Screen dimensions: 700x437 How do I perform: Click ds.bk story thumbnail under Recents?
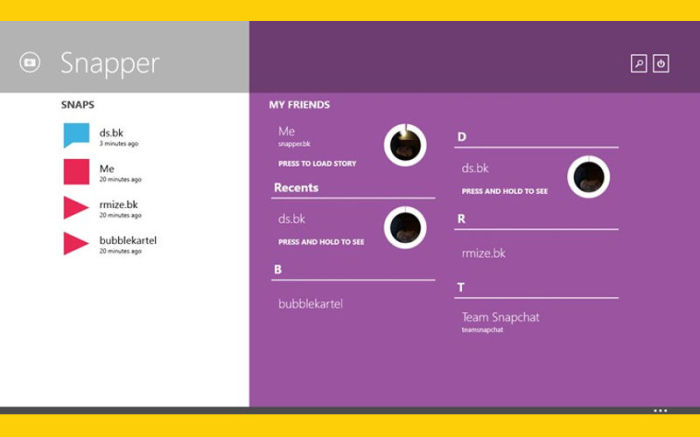[405, 228]
